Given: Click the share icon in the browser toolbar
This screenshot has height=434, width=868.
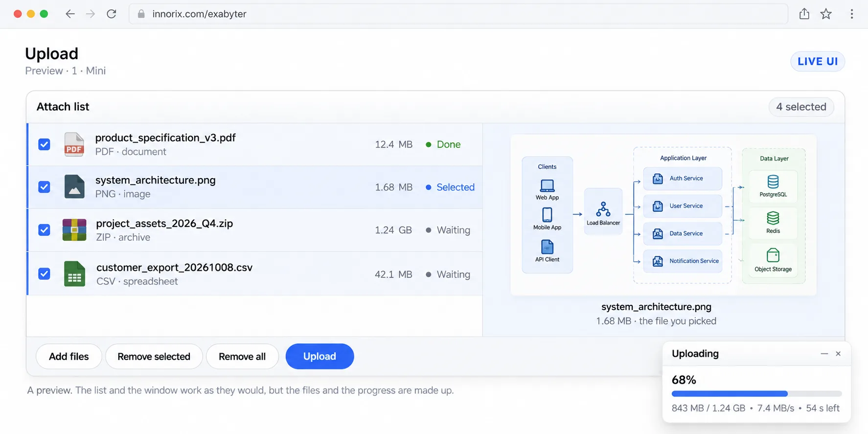Looking at the screenshot, I should point(804,14).
